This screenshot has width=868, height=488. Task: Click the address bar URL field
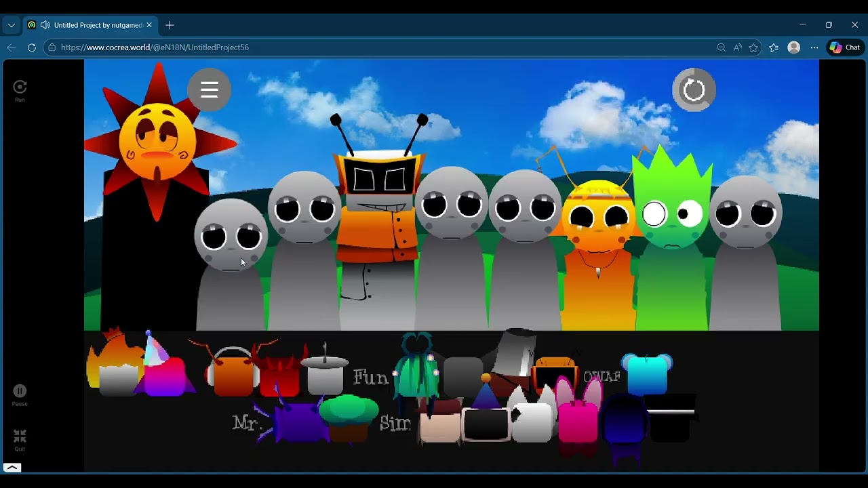(380, 47)
